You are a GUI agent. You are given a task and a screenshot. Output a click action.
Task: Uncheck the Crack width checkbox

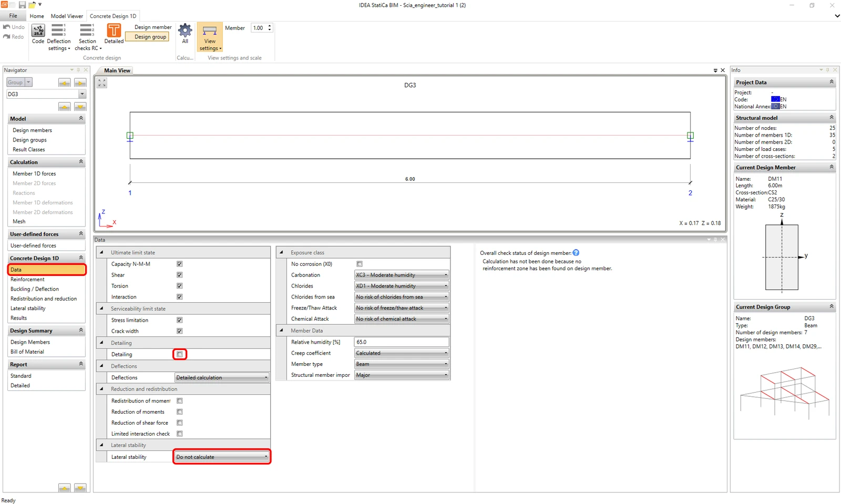pos(180,331)
